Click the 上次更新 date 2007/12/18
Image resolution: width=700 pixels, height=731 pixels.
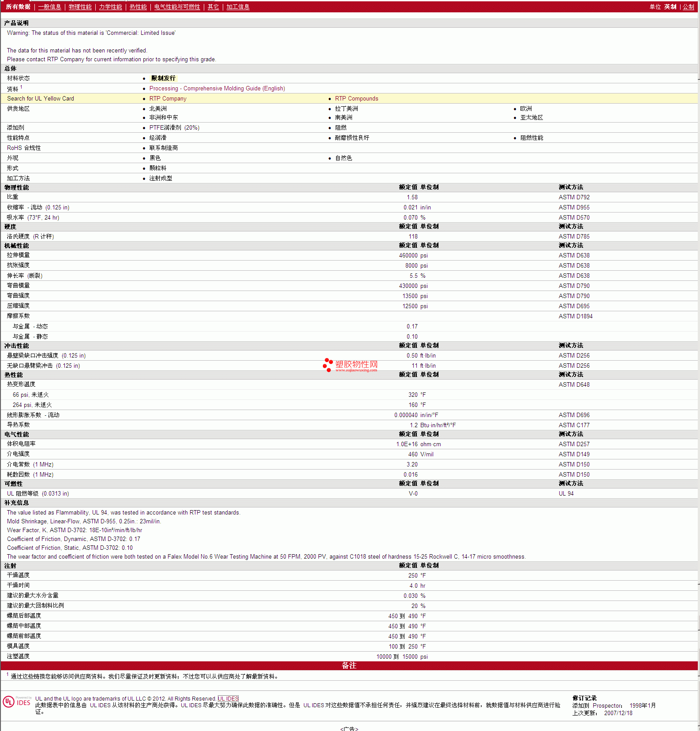pos(618,713)
